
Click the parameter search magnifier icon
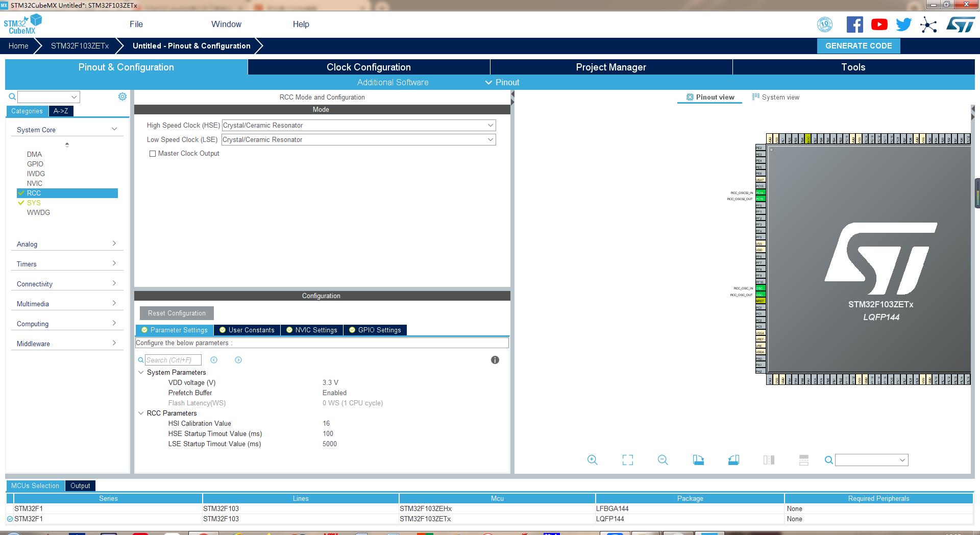pos(141,360)
